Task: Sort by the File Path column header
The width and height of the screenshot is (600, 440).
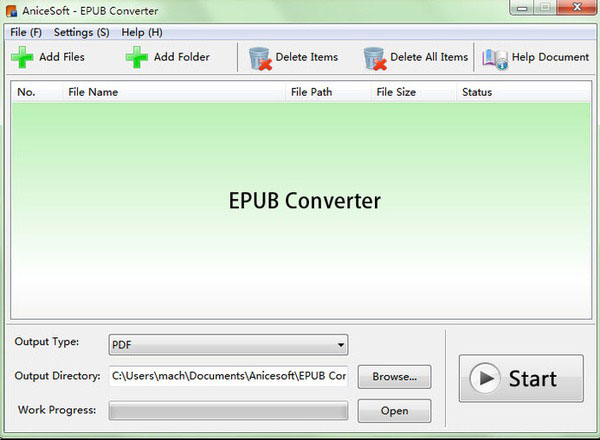Action: pos(328,92)
